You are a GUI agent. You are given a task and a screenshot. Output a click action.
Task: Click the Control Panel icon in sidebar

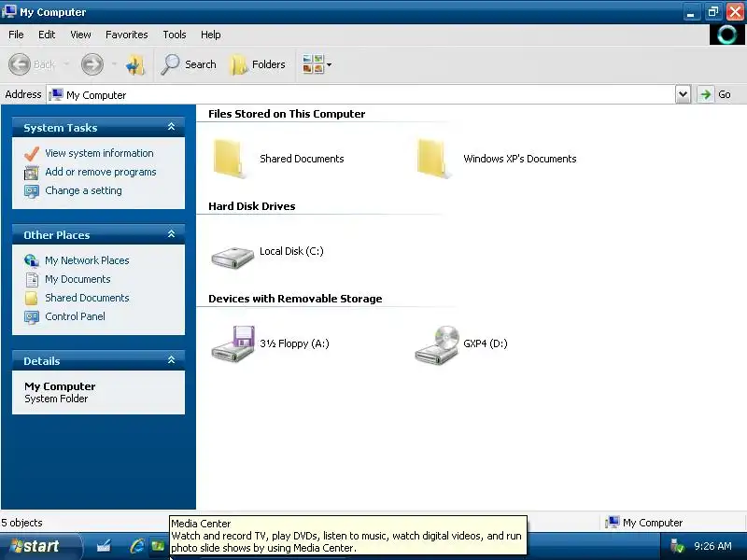coord(32,316)
